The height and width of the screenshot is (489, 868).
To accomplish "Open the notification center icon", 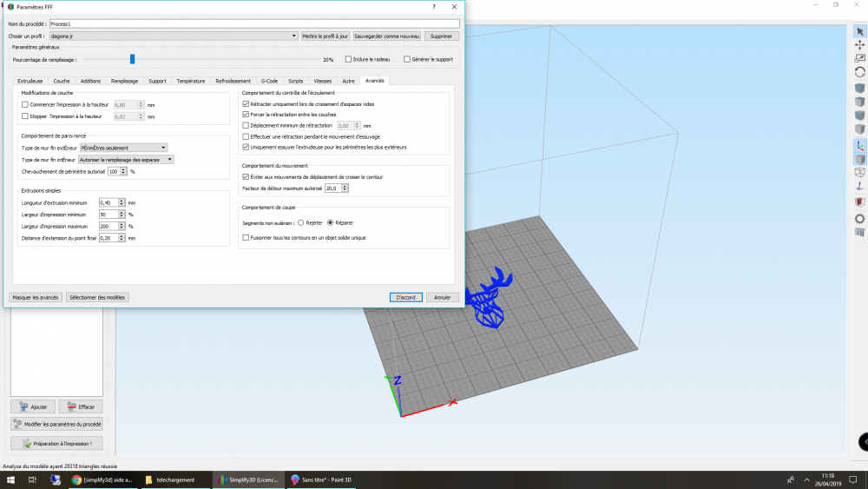I will 853,479.
